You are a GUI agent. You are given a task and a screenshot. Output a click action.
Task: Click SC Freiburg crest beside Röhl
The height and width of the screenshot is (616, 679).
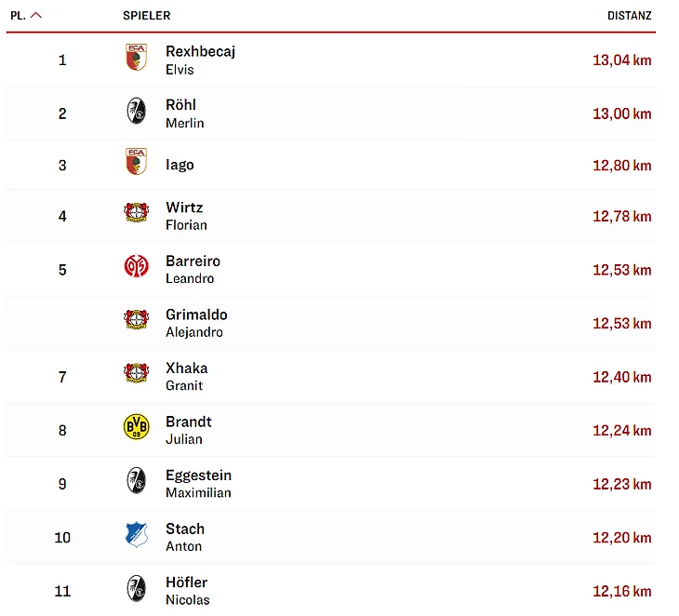137,111
